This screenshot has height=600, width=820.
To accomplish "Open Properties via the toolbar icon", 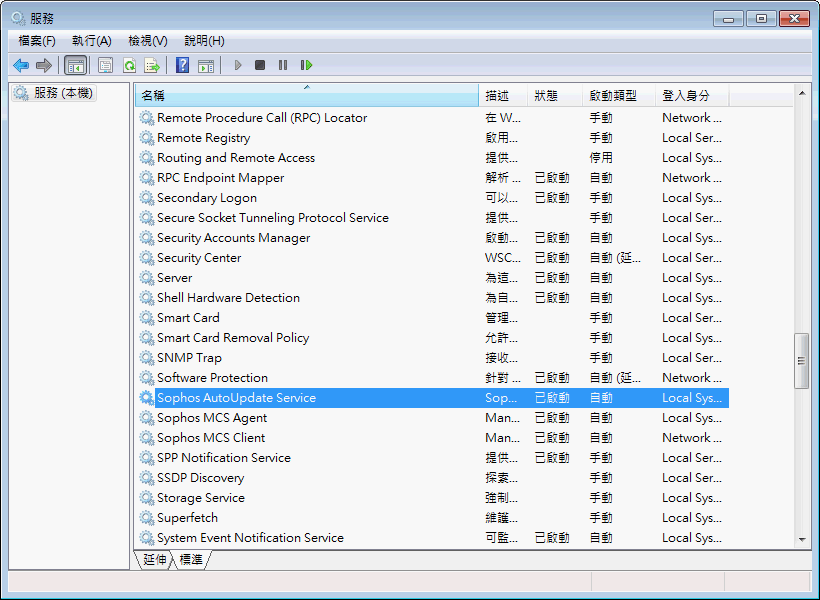I will [x=106, y=65].
